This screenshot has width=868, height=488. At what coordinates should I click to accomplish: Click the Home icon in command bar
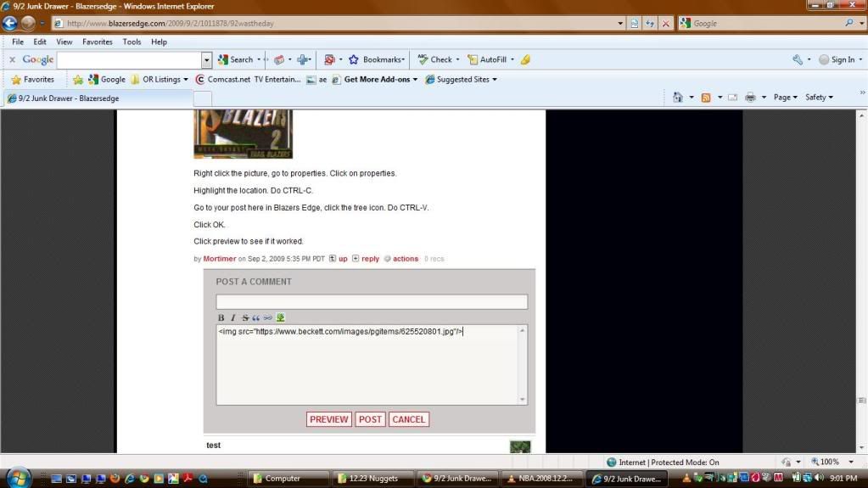678,98
